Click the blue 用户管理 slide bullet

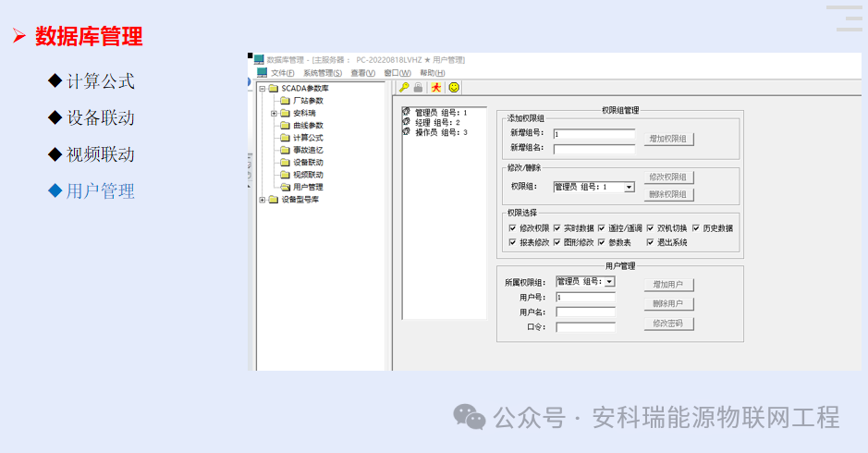(92, 191)
